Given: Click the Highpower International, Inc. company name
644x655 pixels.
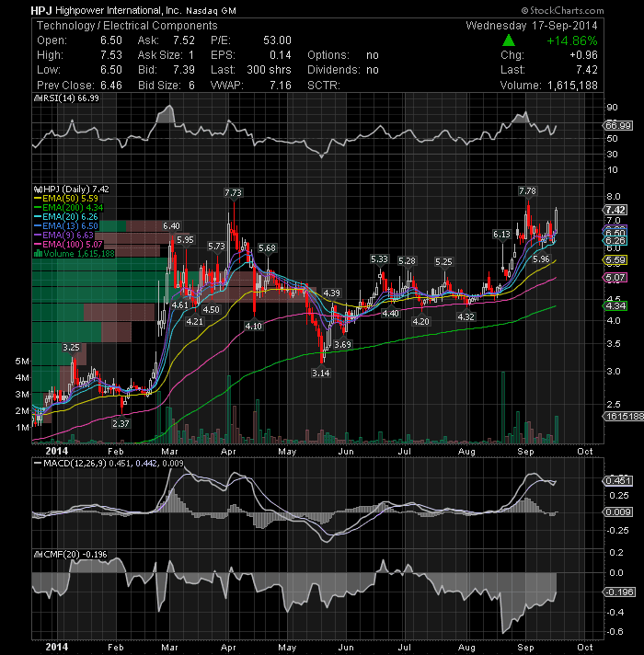Looking at the screenshot, I should pos(119,10).
